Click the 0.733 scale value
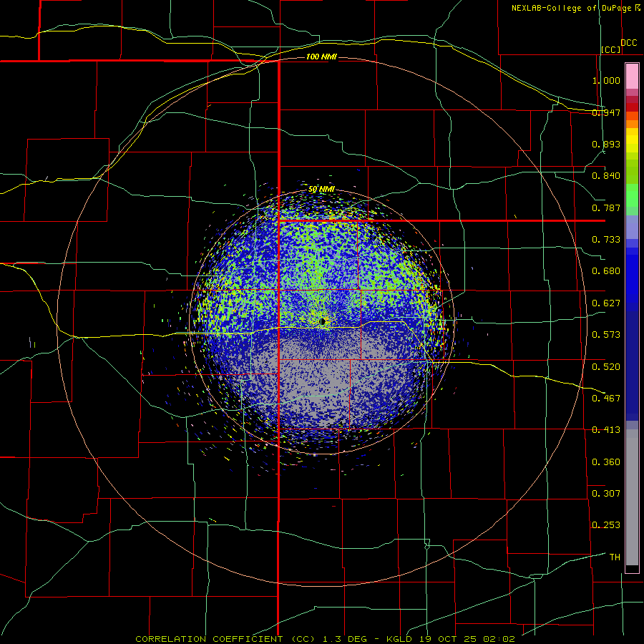This screenshot has width=644, height=644. tap(606, 240)
